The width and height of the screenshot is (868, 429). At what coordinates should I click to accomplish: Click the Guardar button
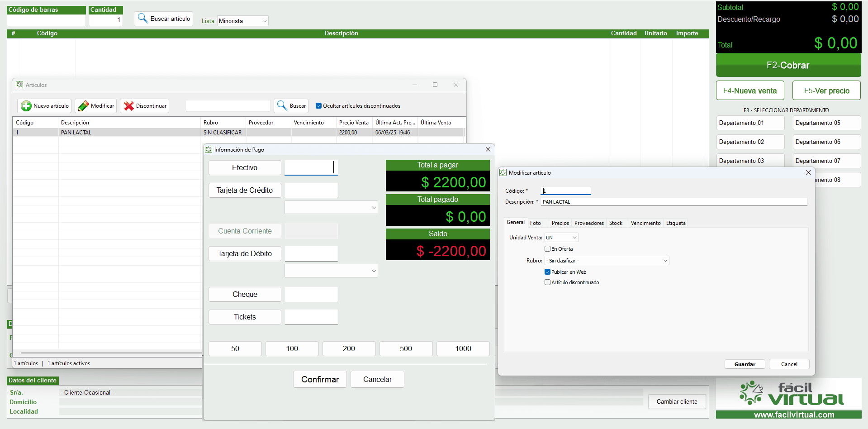pyautogui.click(x=745, y=364)
